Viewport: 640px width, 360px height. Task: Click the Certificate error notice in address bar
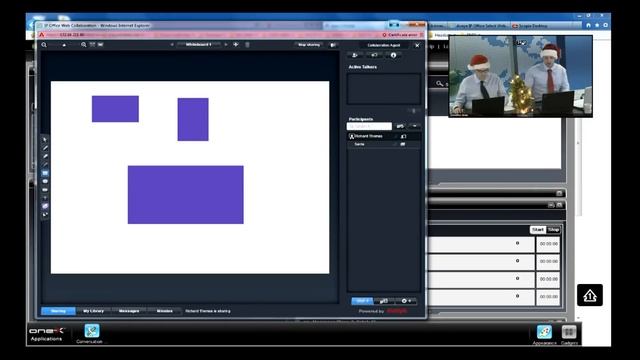click(400, 35)
